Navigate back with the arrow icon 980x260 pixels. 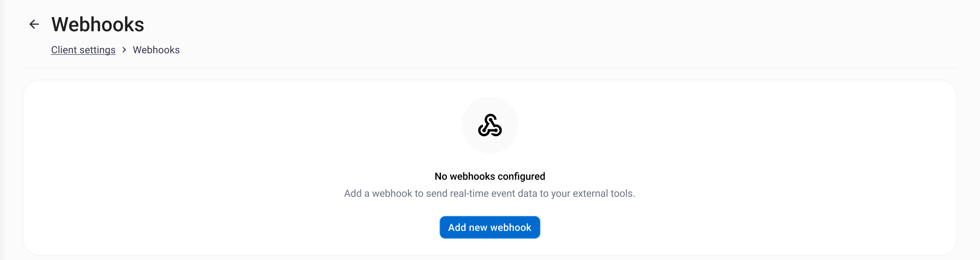34,25
